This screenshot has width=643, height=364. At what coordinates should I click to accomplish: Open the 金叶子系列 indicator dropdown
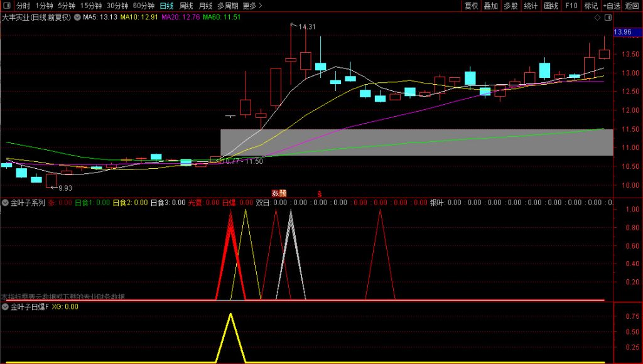tap(6, 203)
